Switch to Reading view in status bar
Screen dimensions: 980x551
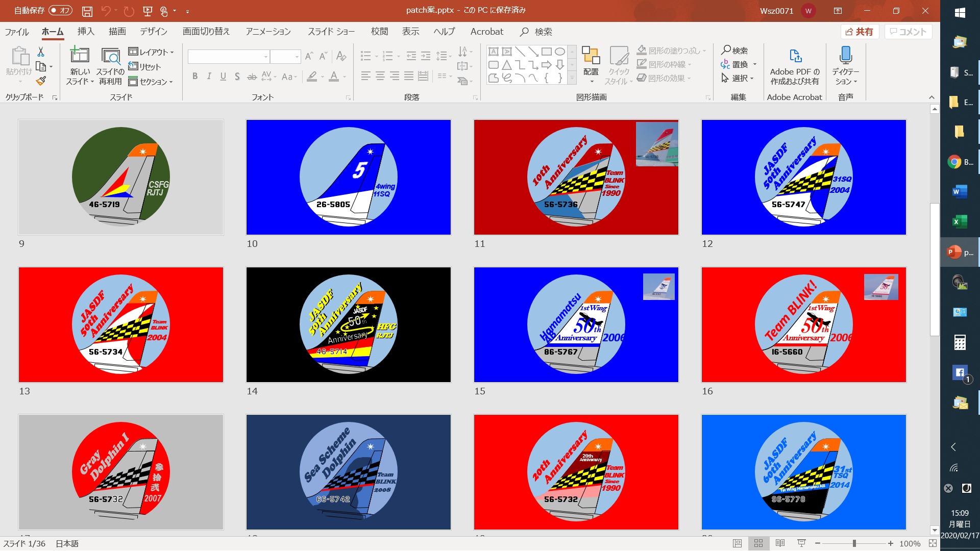[x=780, y=543]
